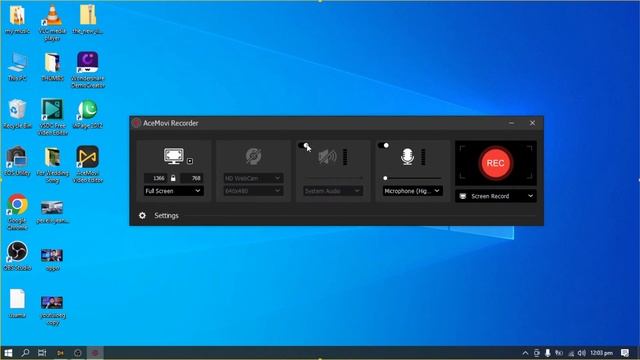
Task: Toggle the system audio switch
Action: pyautogui.click(x=304, y=145)
